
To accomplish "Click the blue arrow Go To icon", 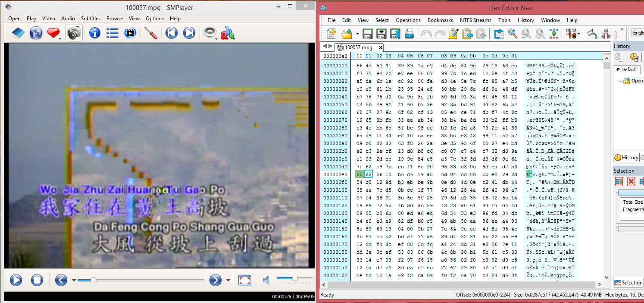I will coord(499,33).
